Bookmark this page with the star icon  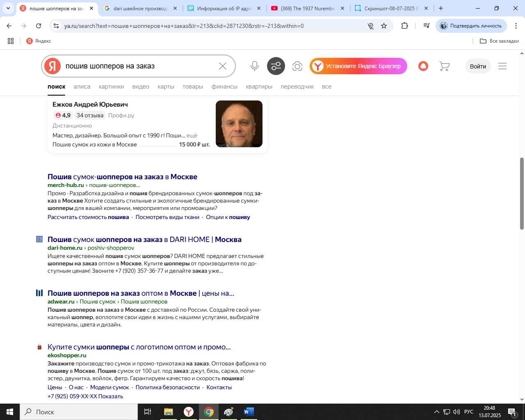[384, 26]
